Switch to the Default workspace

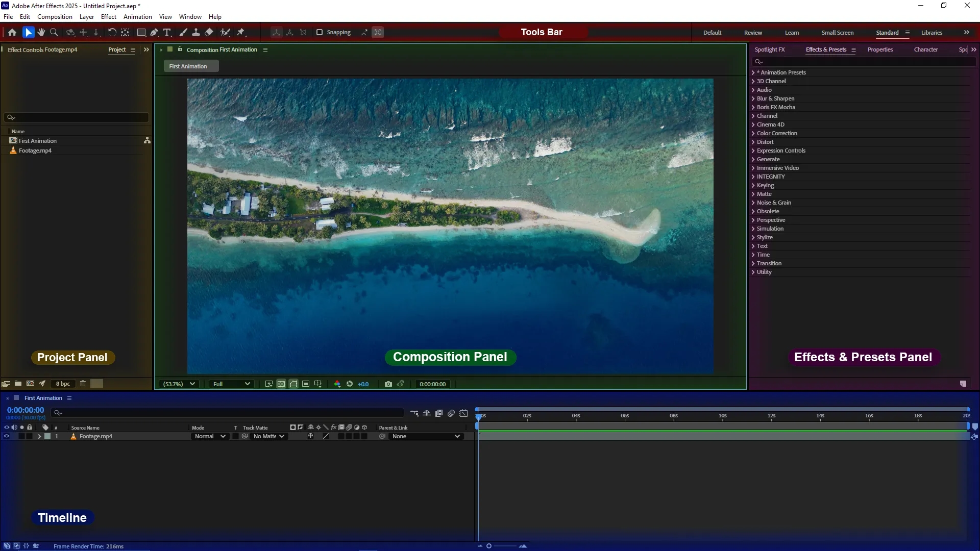click(x=712, y=33)
